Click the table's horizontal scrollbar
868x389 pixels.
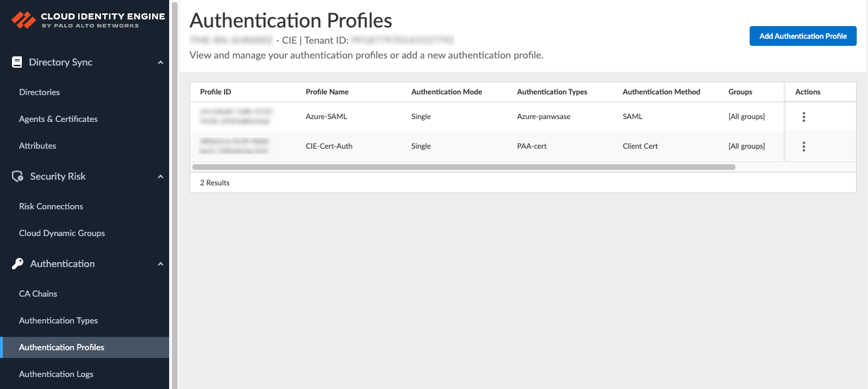pyautogui.click(x=464, y=167)
